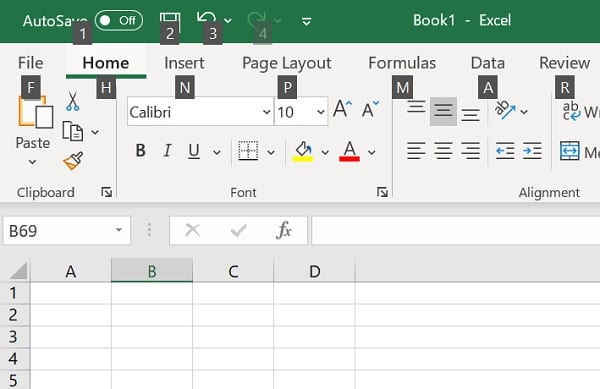600x389 pixels.
Task: Open the font size 10 dropdown
Action: (320, 112)
